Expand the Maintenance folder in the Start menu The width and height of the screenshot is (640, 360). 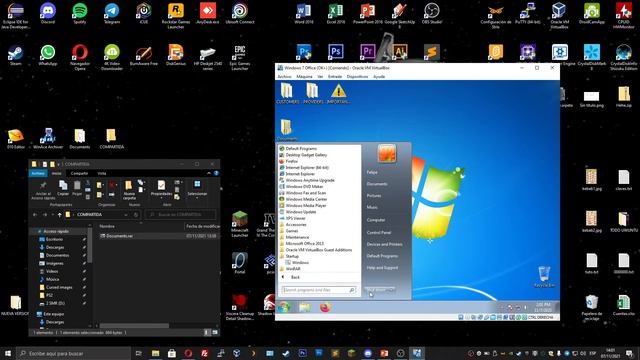297,237
